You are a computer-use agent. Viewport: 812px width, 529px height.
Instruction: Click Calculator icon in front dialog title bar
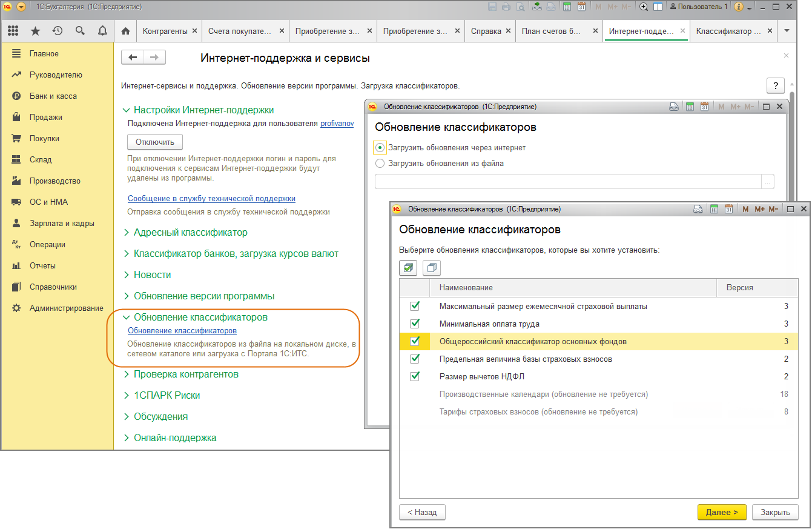click(714, 209)
